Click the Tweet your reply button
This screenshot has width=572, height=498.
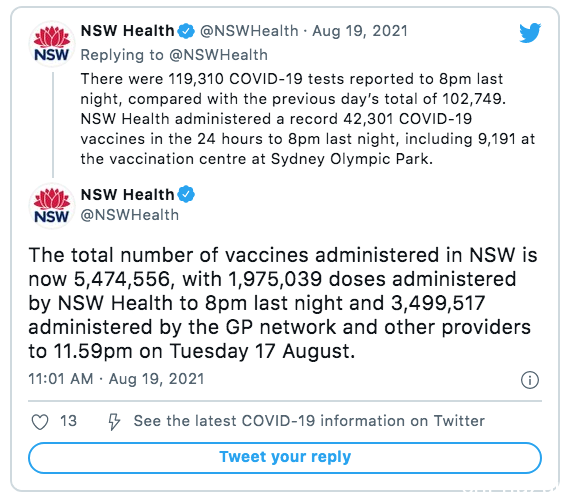(x=285, y=458)
